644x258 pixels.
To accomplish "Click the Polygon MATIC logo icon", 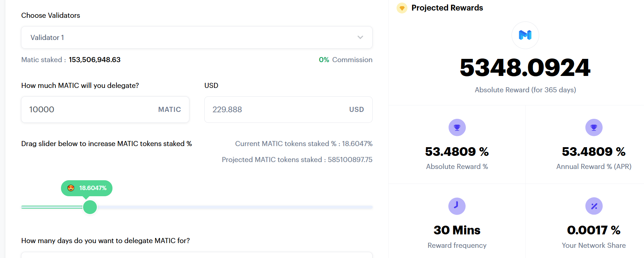I will (x=525, y=35).
